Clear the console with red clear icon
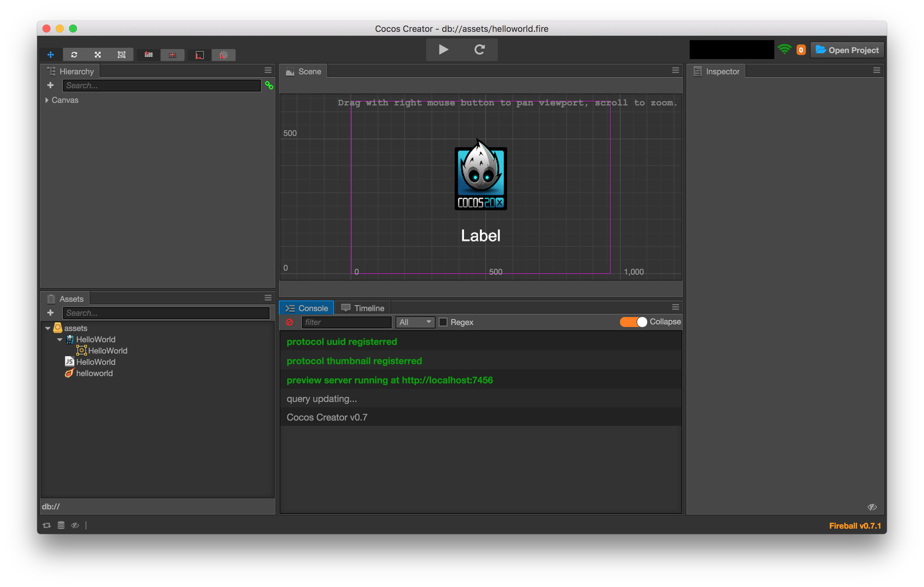The width and height of the screenshot is (924, 587). pos(290,322)
